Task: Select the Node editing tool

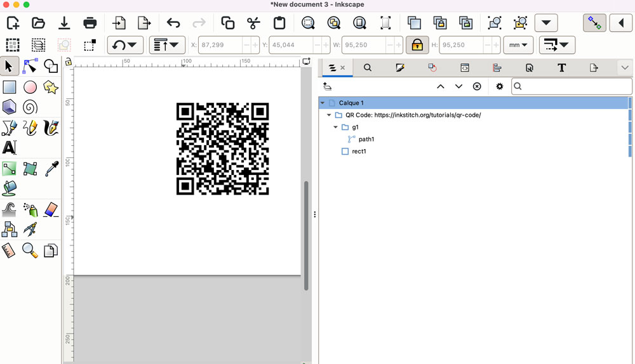Action: 30,66
